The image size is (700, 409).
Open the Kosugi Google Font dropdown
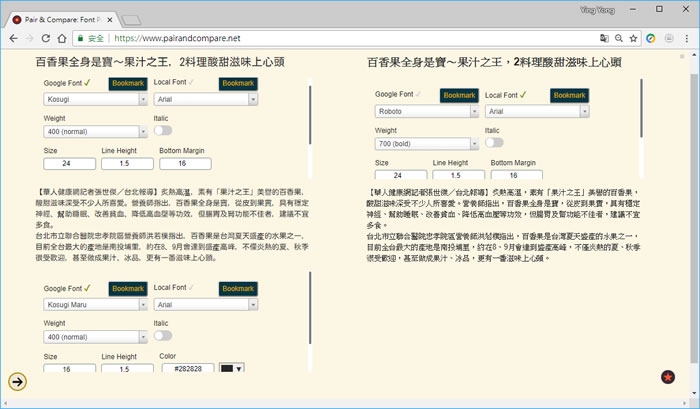pos(95,99)
